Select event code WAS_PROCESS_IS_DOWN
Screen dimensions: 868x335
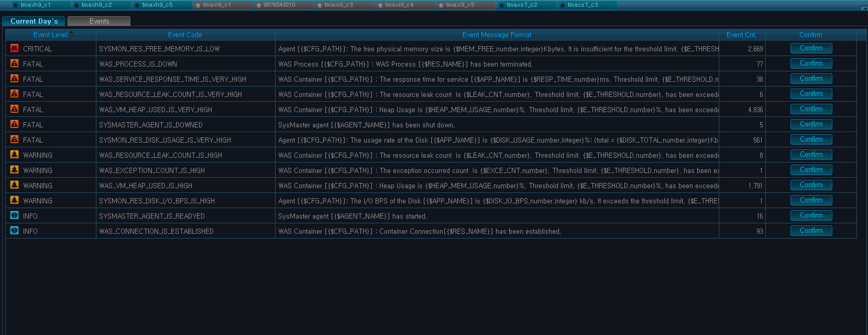click(x=138, y=64)
